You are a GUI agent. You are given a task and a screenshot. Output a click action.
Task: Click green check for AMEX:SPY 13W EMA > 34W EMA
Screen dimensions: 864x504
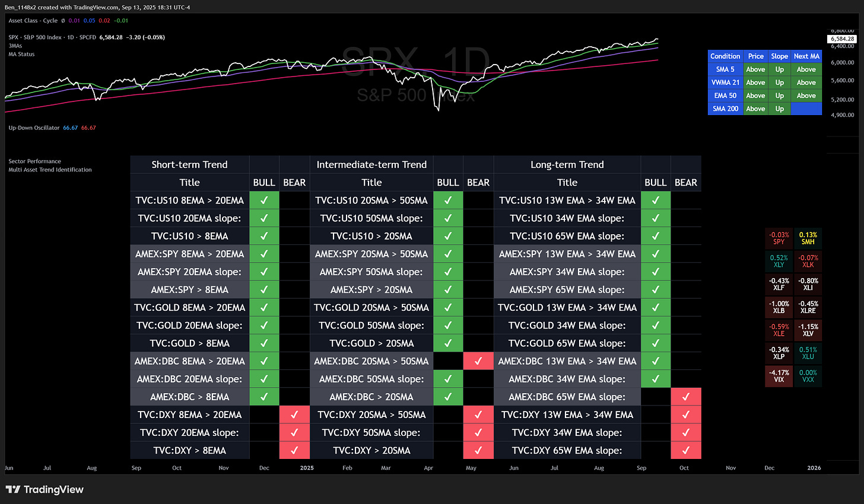[x=656, y=254]
